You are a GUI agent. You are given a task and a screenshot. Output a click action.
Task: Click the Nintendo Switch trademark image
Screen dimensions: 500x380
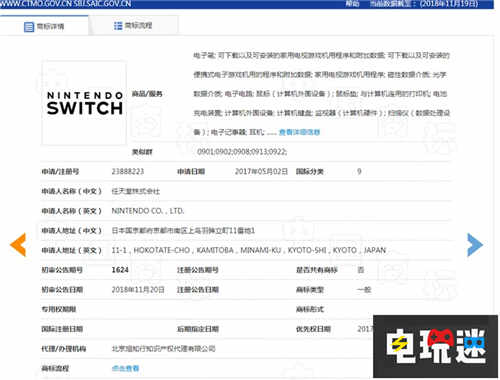[84, 103]
